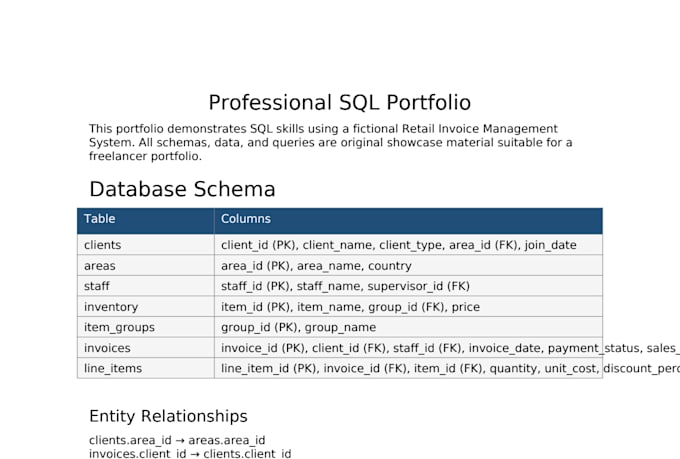Click the invoices.client_id → clients.client_id line
This screenshot has width=680, height=459.
tap(190, 454)
